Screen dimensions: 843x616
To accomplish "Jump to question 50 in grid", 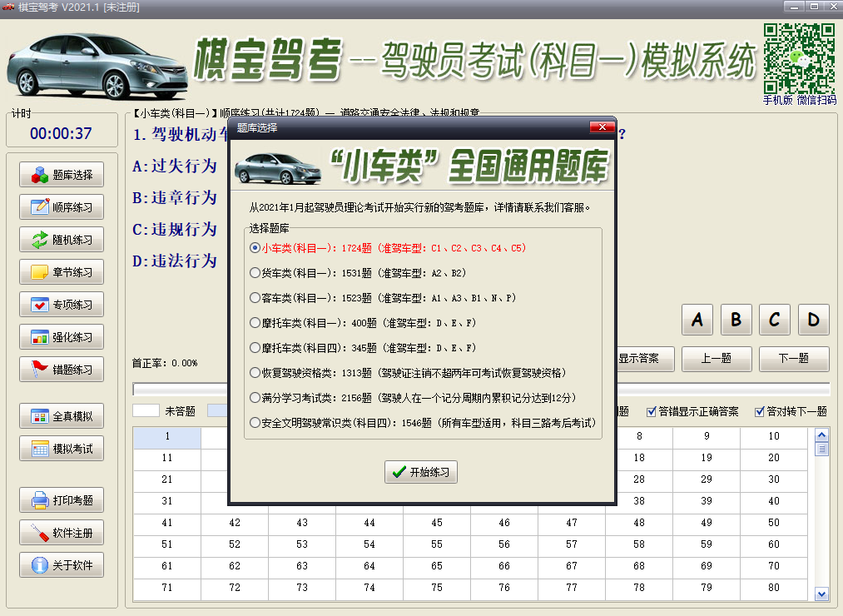I will coord(774,523).
